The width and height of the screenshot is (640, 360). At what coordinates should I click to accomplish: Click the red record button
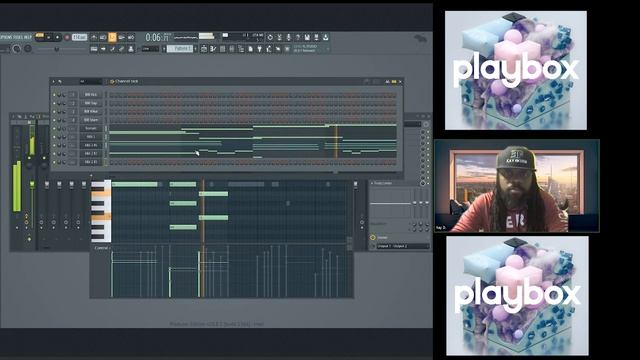67,37
